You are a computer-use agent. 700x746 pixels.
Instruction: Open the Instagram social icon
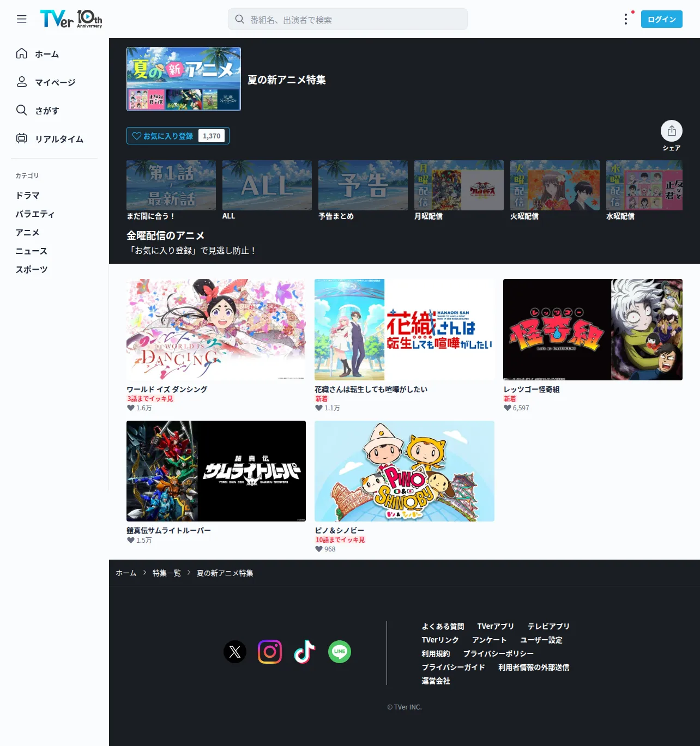pos(270,652)
